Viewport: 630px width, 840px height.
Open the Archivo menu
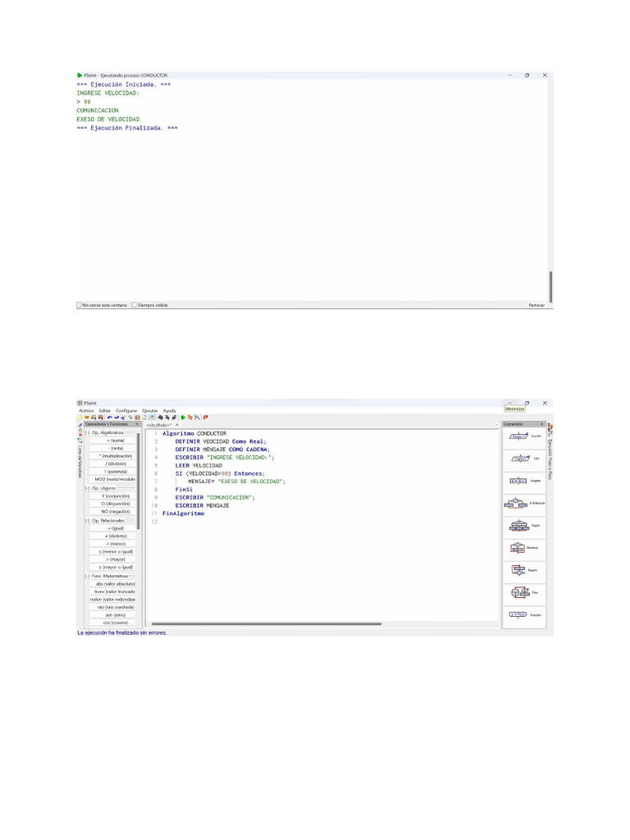(86, 411)
